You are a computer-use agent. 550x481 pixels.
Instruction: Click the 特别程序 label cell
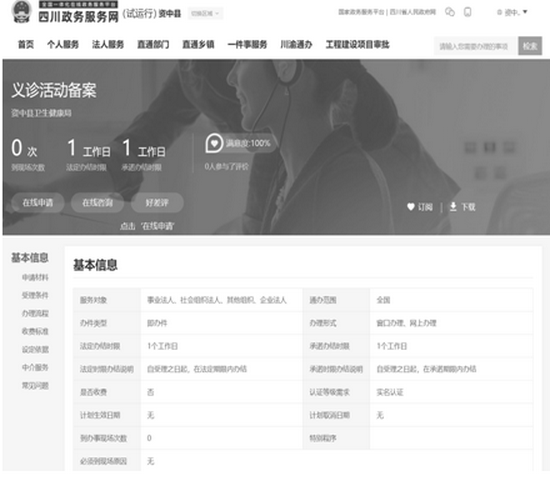pyautogui.click(x=336, y=438)
